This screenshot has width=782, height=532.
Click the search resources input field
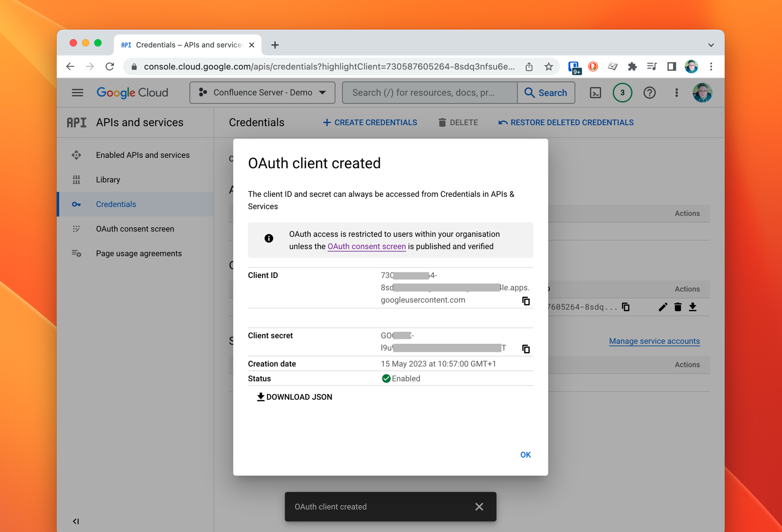(430, 93)
